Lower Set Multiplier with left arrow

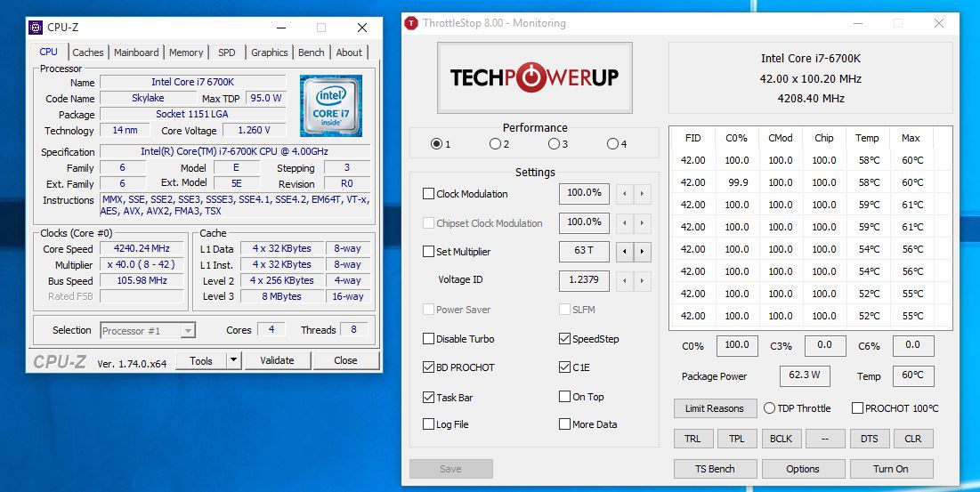625,252
